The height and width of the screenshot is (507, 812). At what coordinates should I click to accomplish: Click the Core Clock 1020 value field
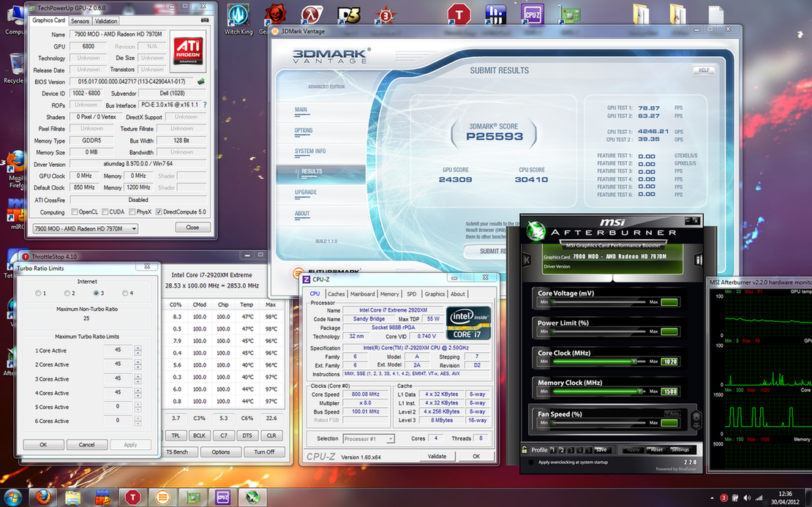(669, 361)
